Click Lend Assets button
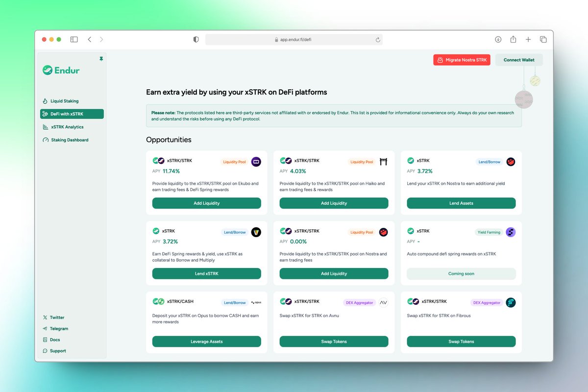 pyautogui.click(x=461, y=203)
